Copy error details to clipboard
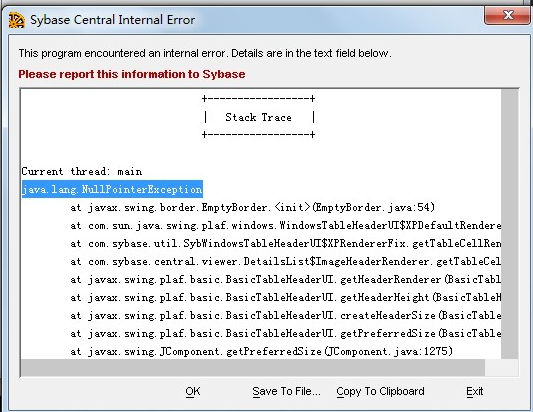 click(x=380, y=391)
